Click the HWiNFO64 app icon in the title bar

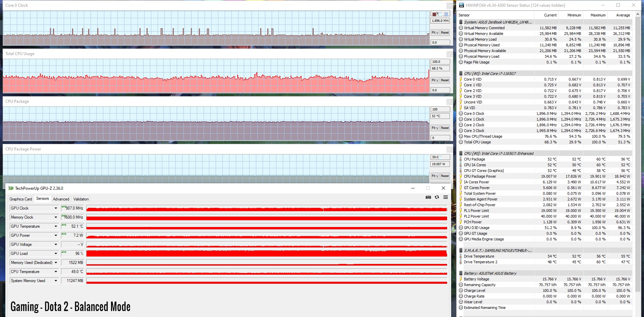coord(462,5)
